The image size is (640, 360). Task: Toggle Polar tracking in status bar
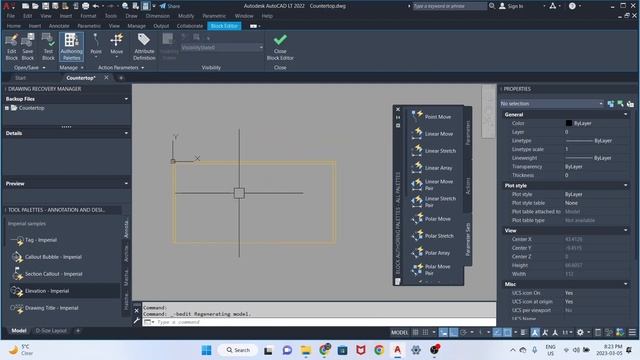pyautogui.click(x=463, y=333)
